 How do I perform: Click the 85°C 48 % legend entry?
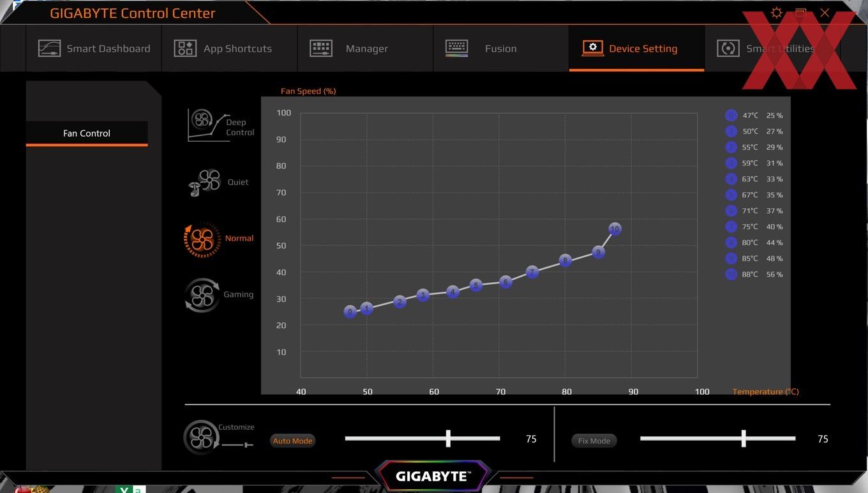click(x=754, y=259)
